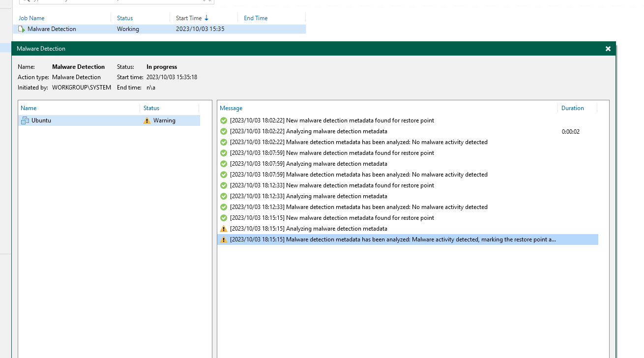Image resolution: width=644 pixels, height=358 pixels.
Task: Click the bold Malware Detection name value
Action: point(79,67)
